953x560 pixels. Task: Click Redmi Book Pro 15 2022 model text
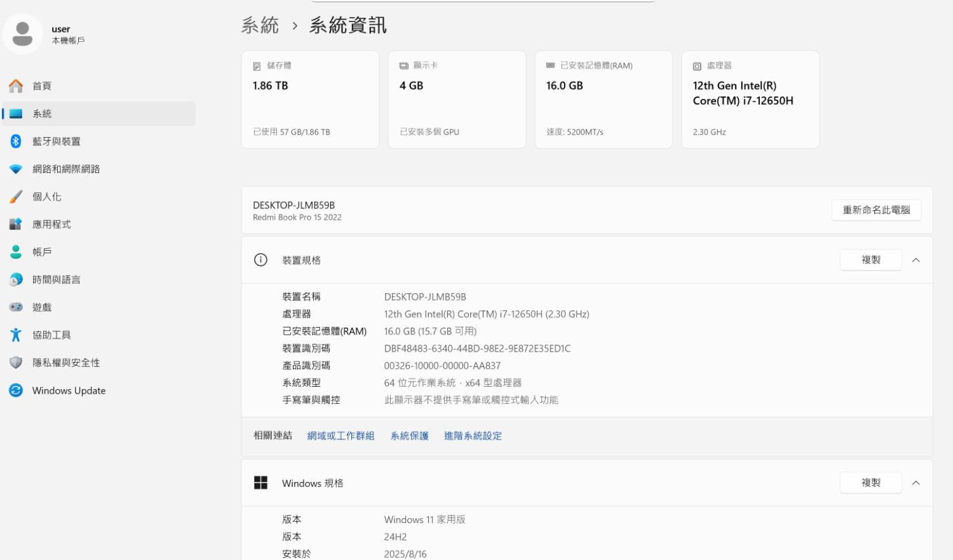click(x=297, y=217)
